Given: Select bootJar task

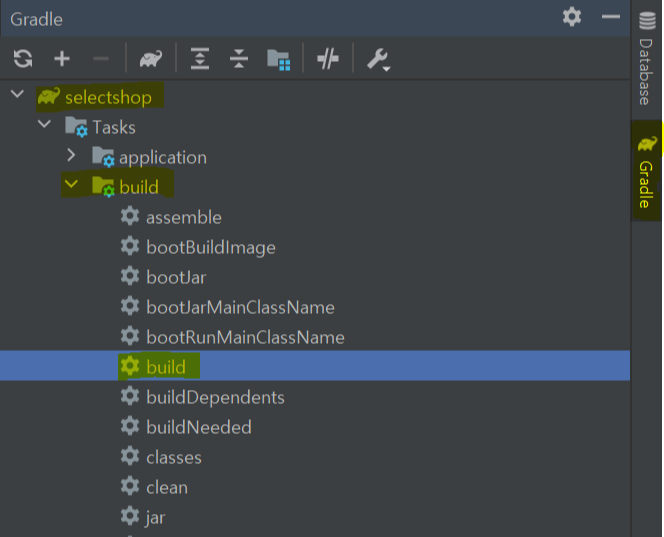Looking at the screenshot, I should tap(315, 277).
